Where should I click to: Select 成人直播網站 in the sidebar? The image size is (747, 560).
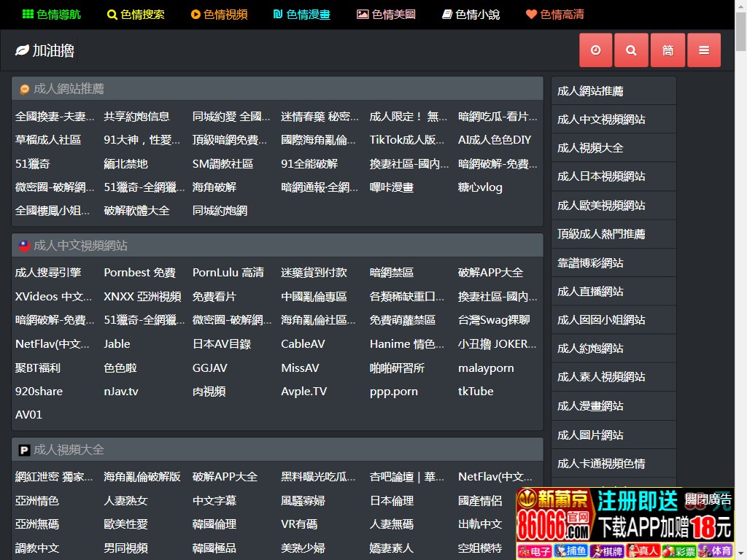pyautogui.click(x=614, y=292)
